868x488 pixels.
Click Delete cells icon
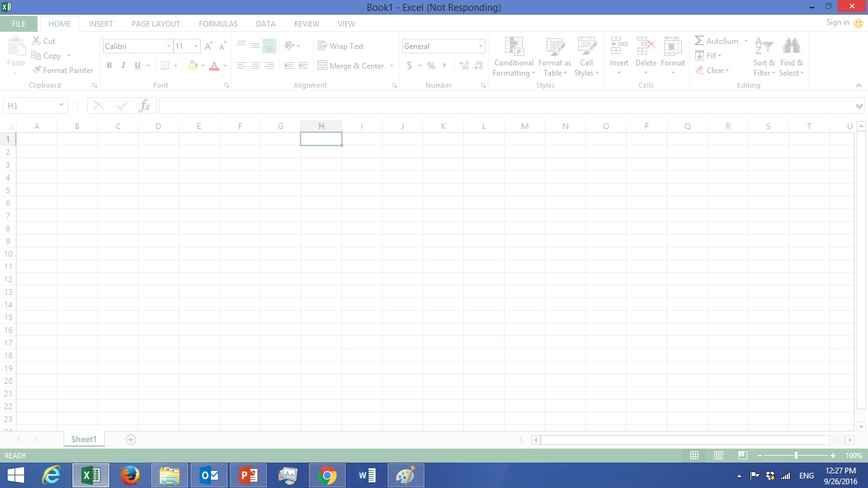[646, 46]
